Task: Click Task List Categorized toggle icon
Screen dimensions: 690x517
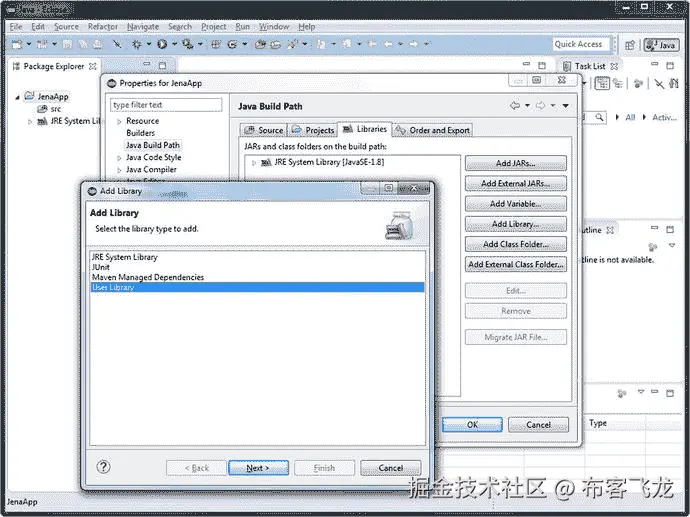Action: pyautogui.click(x=602, y=83)
